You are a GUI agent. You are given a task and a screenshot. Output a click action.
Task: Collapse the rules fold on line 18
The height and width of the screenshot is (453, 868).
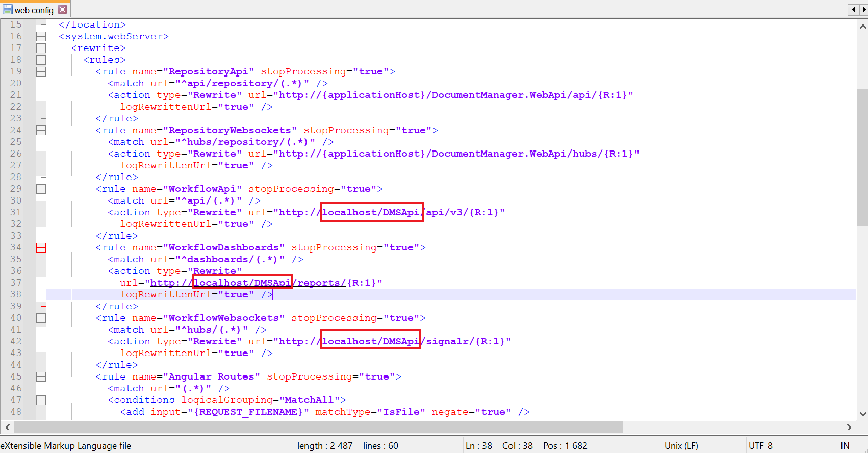pos(41,60)
